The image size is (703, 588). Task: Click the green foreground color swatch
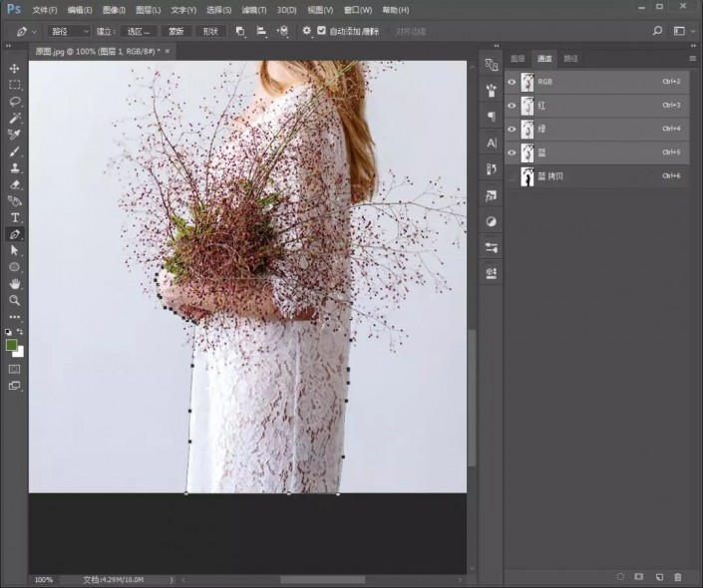[x=12, y=345]
